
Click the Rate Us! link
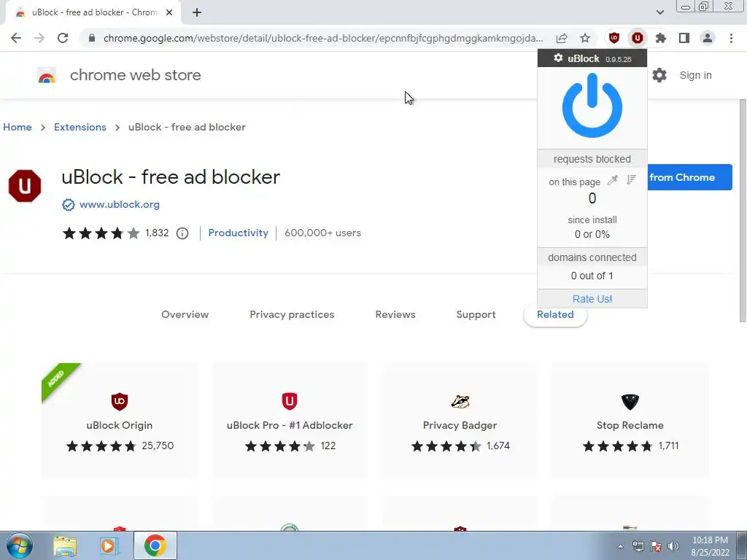coord(592,299)
